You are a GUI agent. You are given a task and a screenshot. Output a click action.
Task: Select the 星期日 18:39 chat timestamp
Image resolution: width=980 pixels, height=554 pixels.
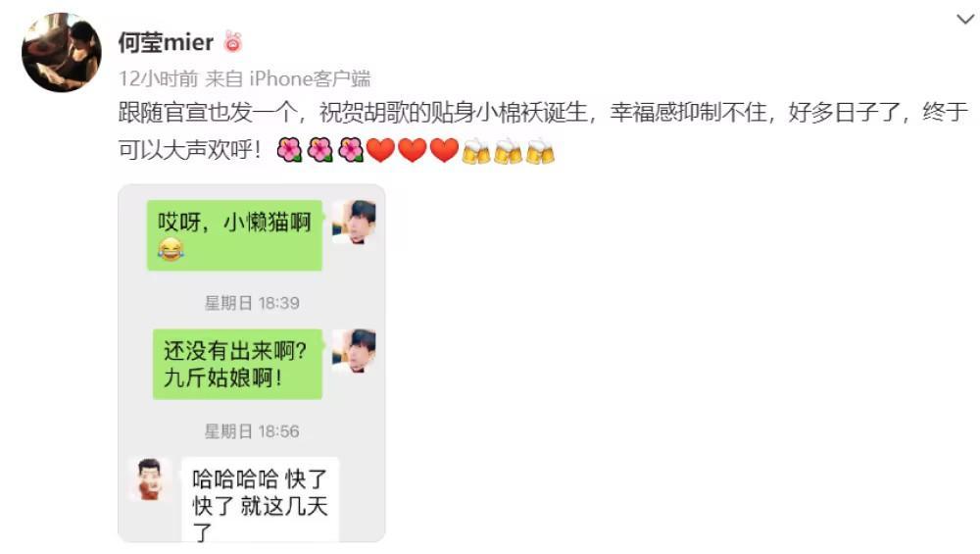coord(252,303)
